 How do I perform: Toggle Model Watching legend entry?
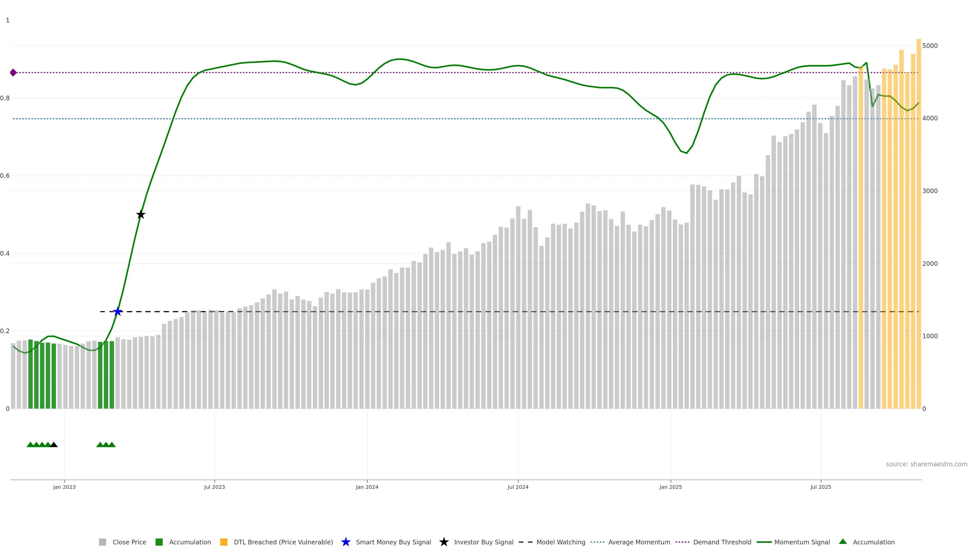point(560,542)
